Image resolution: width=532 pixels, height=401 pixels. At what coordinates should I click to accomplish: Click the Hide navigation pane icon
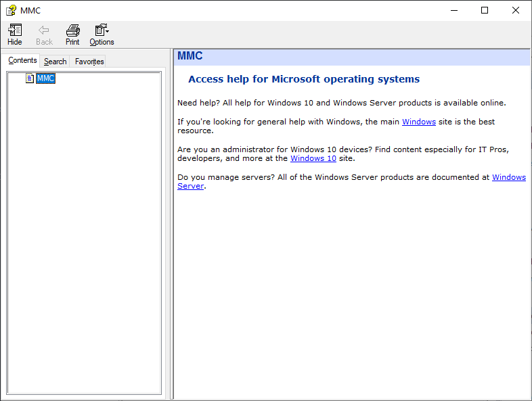tap(15, 30)
